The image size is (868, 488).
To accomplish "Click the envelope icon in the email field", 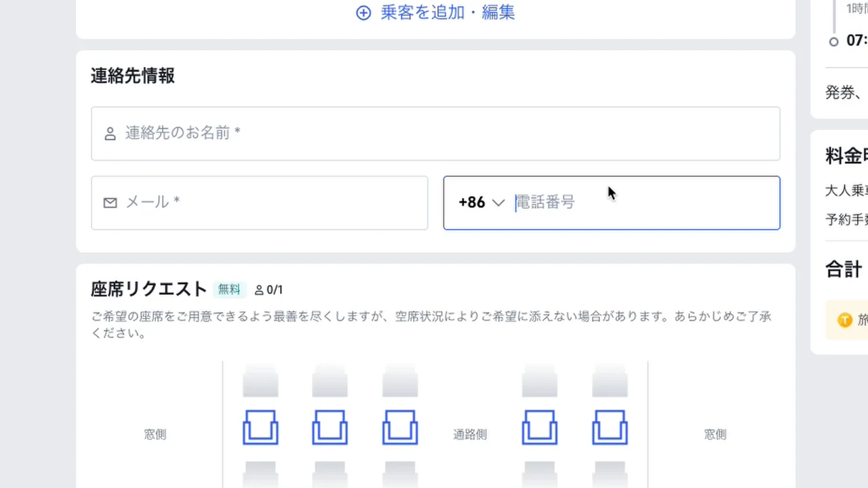I will 110,203.
